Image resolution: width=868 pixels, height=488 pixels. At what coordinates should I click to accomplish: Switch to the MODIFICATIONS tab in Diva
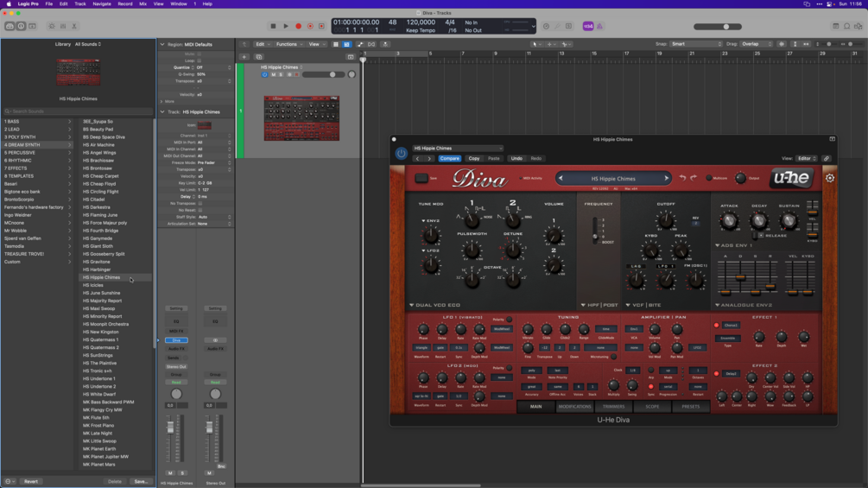coord(574,407)
